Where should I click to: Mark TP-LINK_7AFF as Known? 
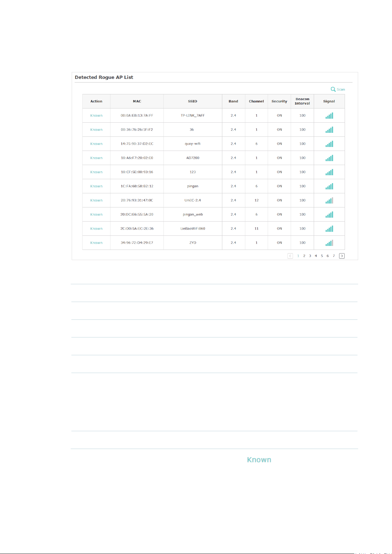point(96,115)
